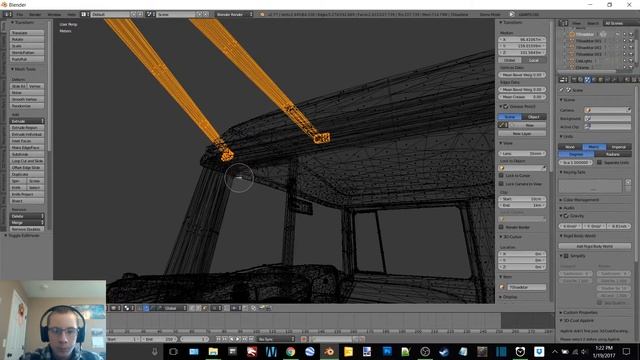Click the Item name text field

(x=527, y=287)
